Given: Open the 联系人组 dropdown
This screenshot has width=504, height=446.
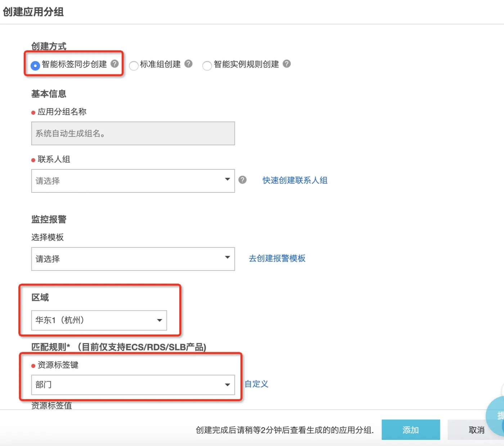Looking at the screenshot, I should coord(133,181).
